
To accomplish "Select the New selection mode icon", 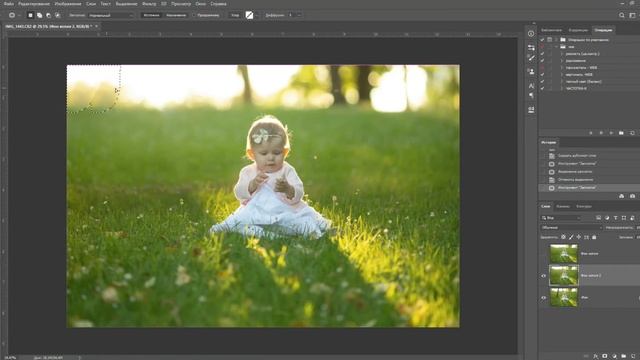I will coord(30,15).
